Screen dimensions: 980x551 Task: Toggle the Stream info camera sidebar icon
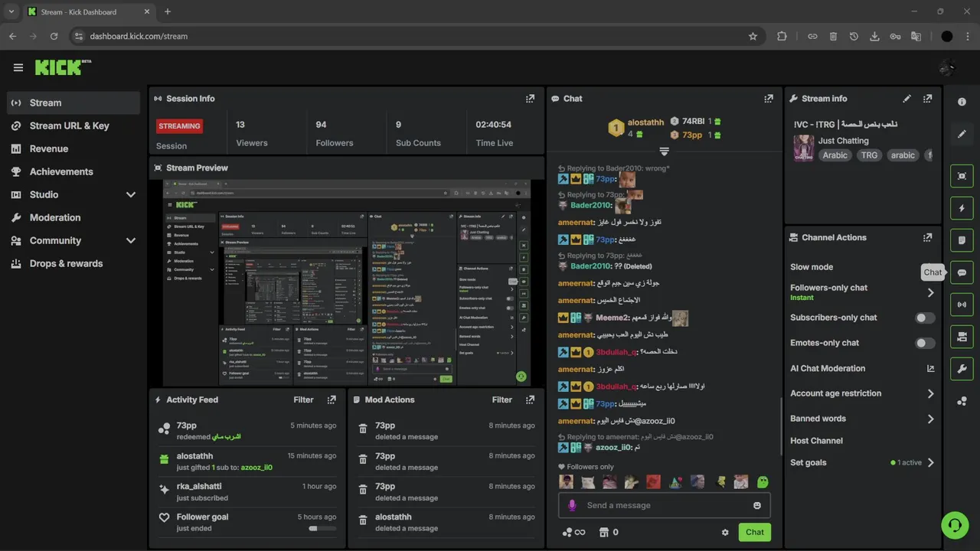click(962, 337)
